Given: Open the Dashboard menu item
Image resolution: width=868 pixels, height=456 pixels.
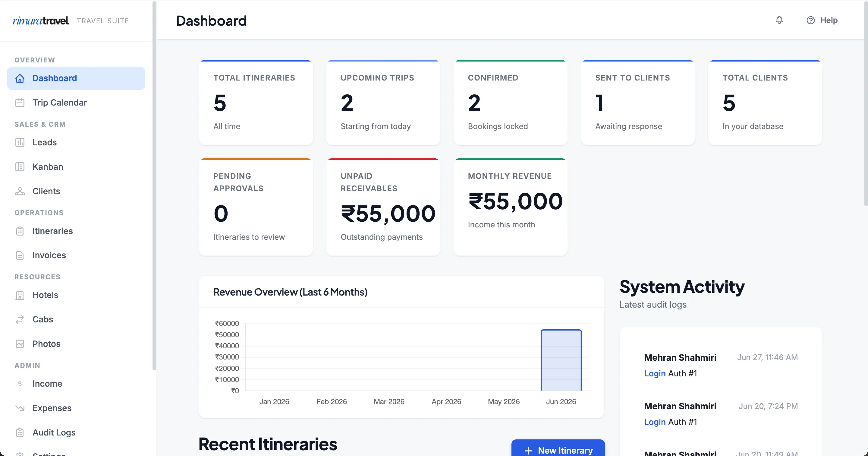Looking at the screenshot, I should [76, 78].
